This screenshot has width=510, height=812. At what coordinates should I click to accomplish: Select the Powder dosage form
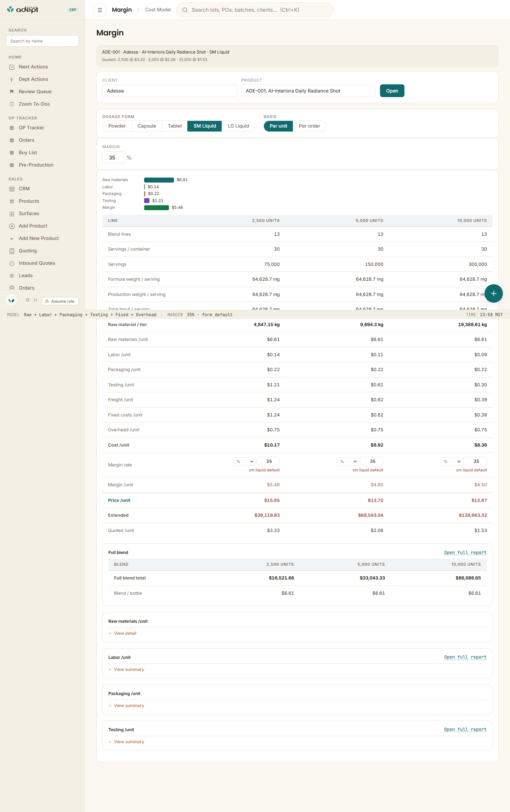117,126
